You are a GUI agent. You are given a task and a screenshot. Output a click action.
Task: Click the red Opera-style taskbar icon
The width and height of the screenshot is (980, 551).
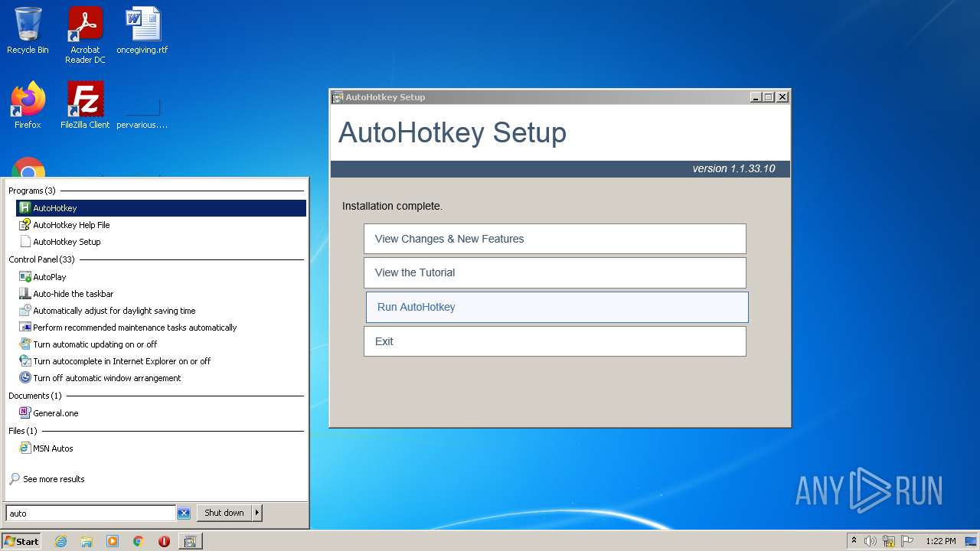pyautogui.click(x=164, y=541)
